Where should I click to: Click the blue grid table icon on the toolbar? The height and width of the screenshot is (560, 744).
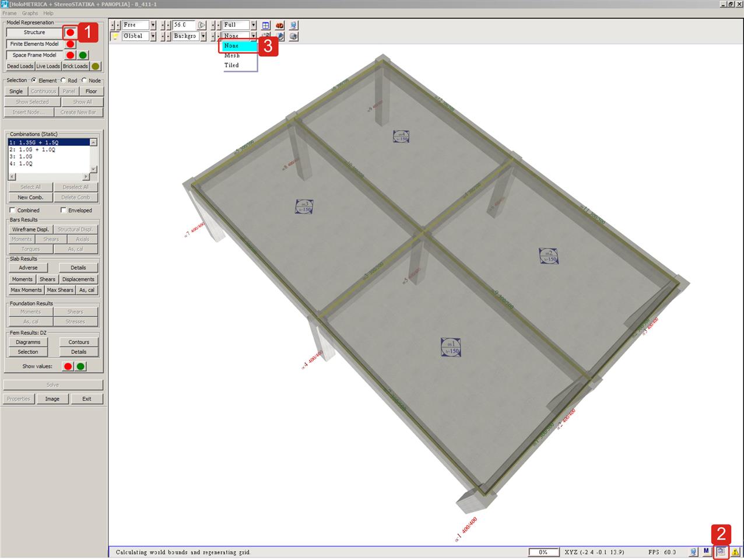point(266,25)
